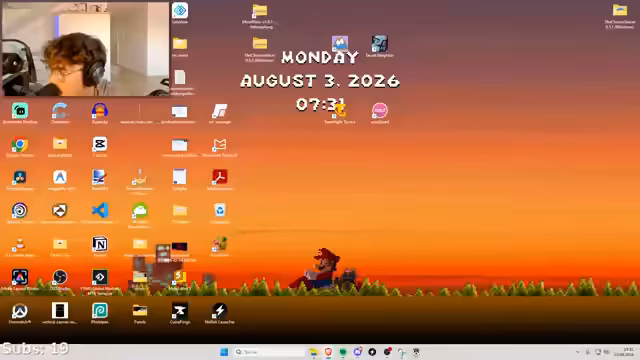Image resolution: width=640 pixels, height=360 pixels.
Task: Open Brave browser from the taskbar
Action: pyautogui.click(x=328, y=352)
